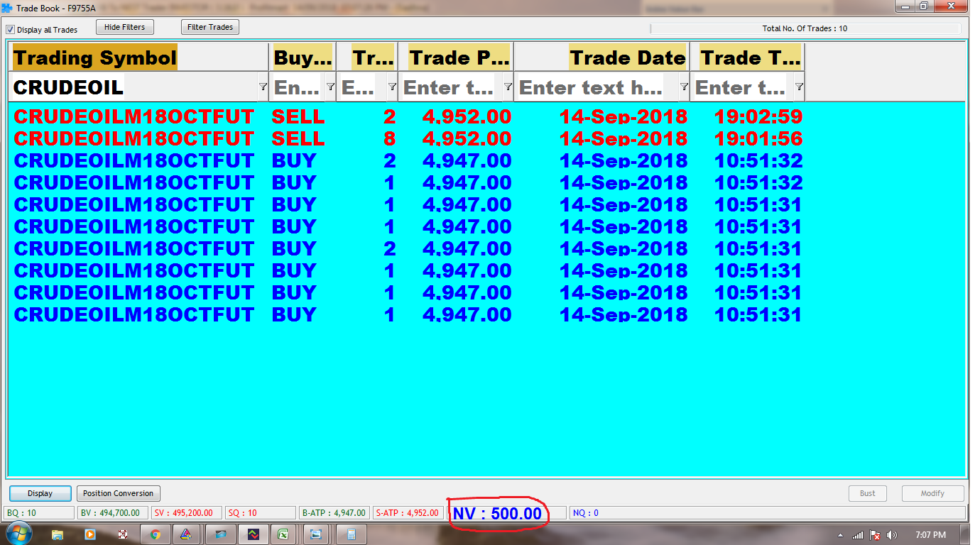Show hidden system tray icons
The image size is (980, 545).
841,535
